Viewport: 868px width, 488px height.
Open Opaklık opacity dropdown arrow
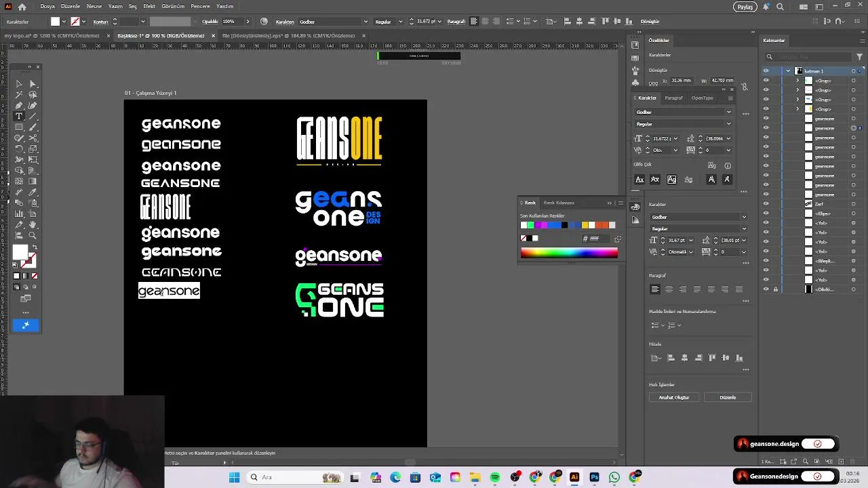coord(248,22)
